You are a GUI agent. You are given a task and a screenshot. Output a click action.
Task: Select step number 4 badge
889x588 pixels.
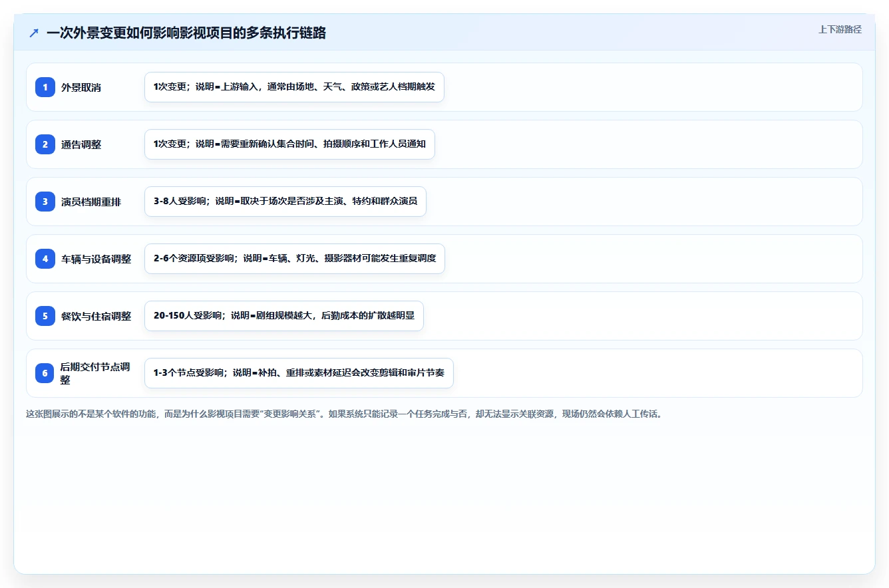click(45, 259)
